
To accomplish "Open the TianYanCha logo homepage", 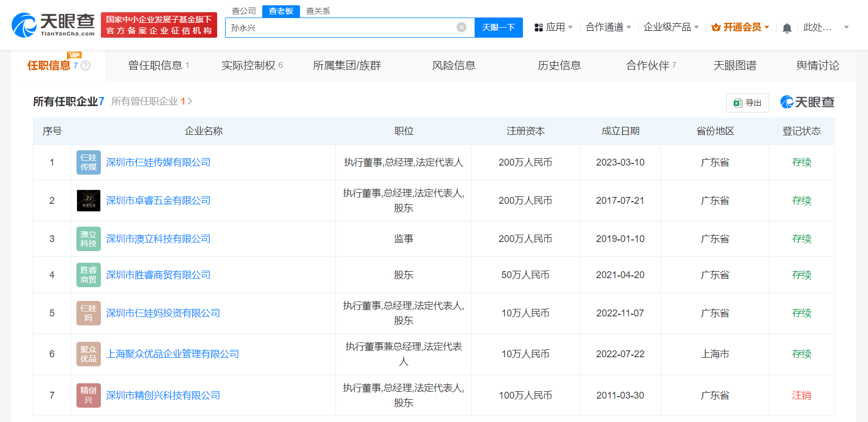I will 53,25.
